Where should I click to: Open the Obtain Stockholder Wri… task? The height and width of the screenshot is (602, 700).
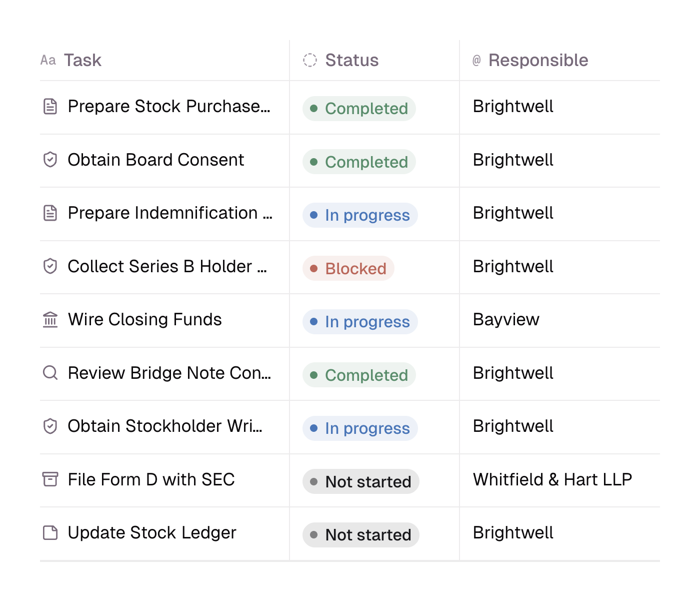(x=165, y=426)
